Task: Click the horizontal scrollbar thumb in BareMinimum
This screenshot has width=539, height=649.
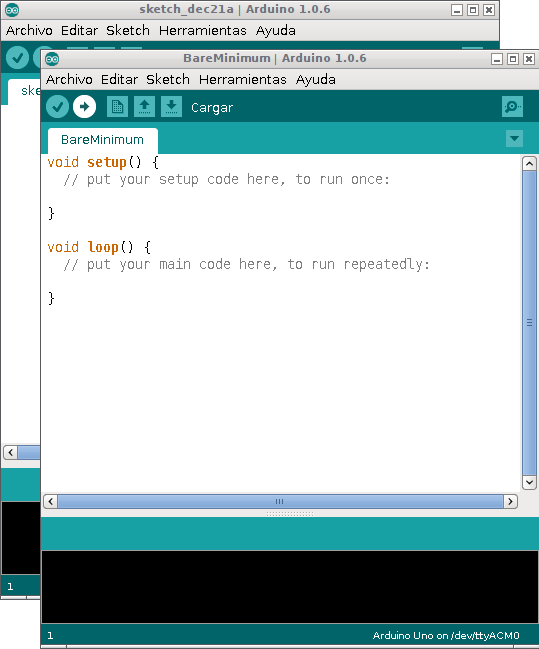Action: point(280,502)
